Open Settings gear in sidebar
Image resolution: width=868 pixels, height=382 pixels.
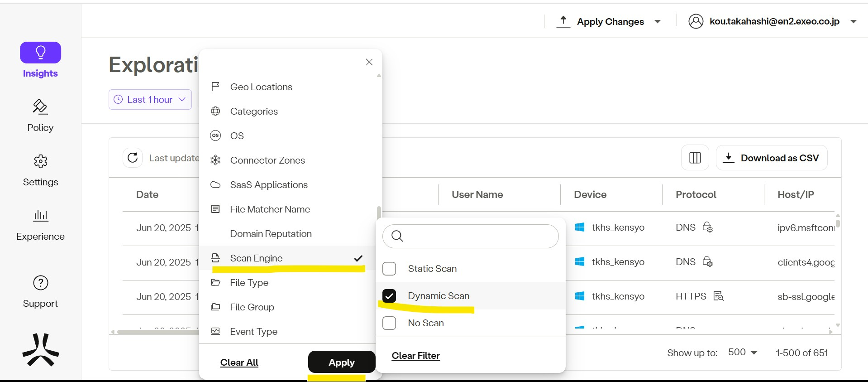point(40,161)
